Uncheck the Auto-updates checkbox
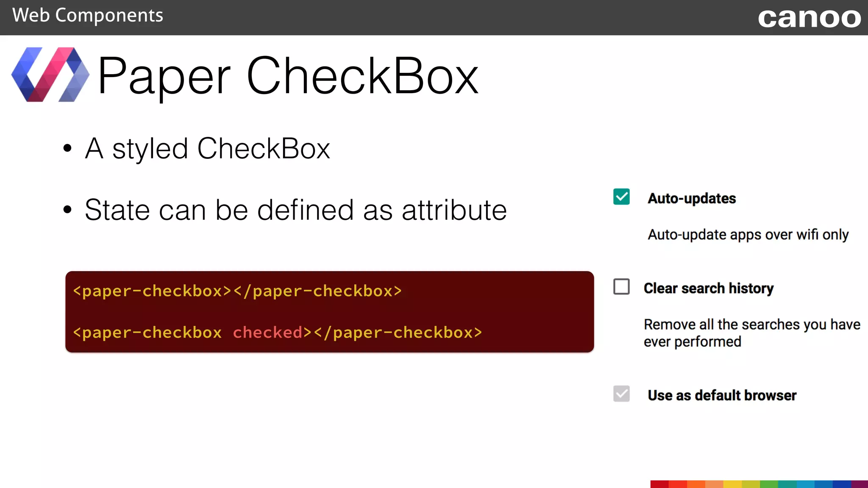 coord(621,197)
